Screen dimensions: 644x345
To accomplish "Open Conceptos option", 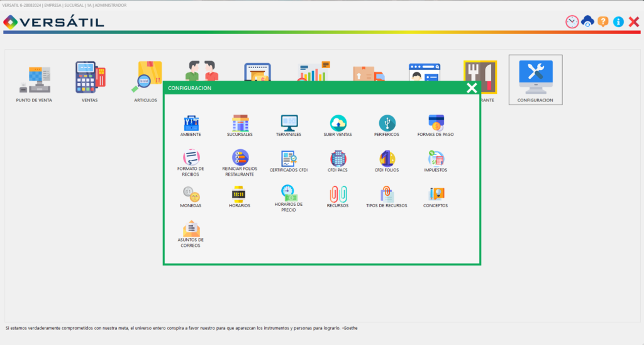I will click(435, 197).
